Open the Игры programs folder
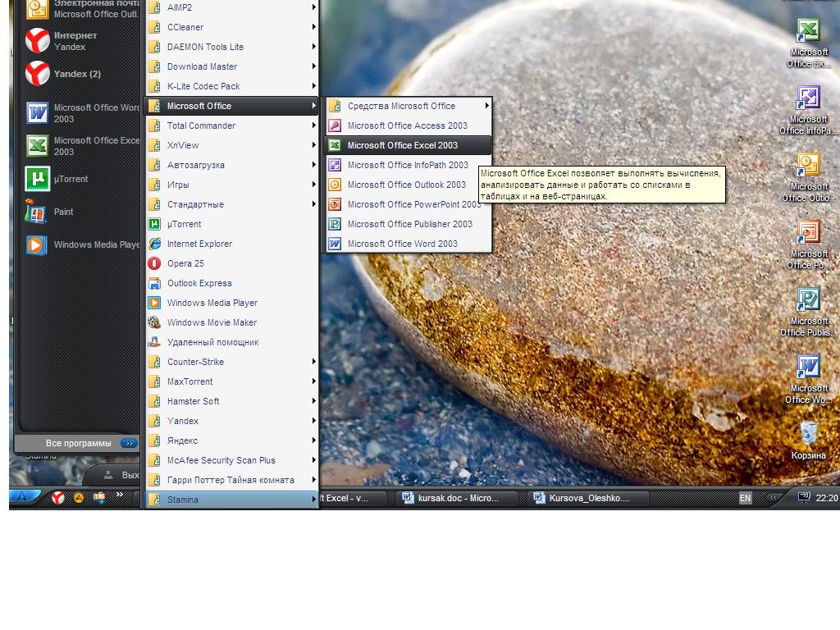The width and height of the screenshot is (840, 630). pos(232,185)
